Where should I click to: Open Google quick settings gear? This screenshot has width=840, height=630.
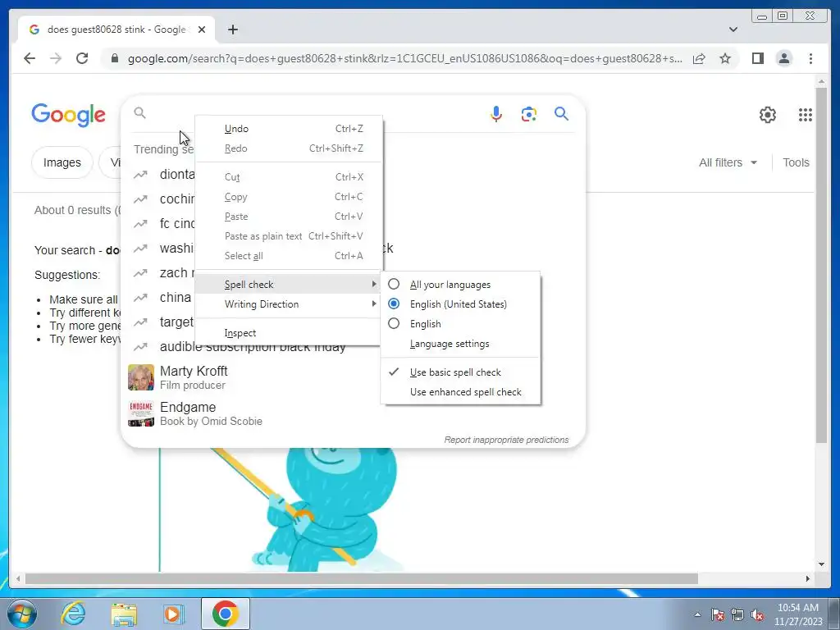(x=768, y=115)
